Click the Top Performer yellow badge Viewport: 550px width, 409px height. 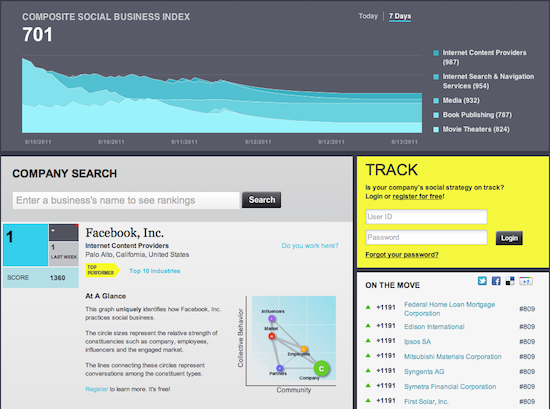tap(102, 270)
